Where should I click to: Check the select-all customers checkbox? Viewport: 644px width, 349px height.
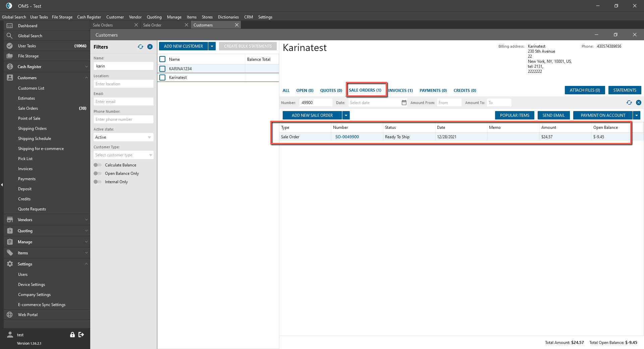[x=162, y=59]
